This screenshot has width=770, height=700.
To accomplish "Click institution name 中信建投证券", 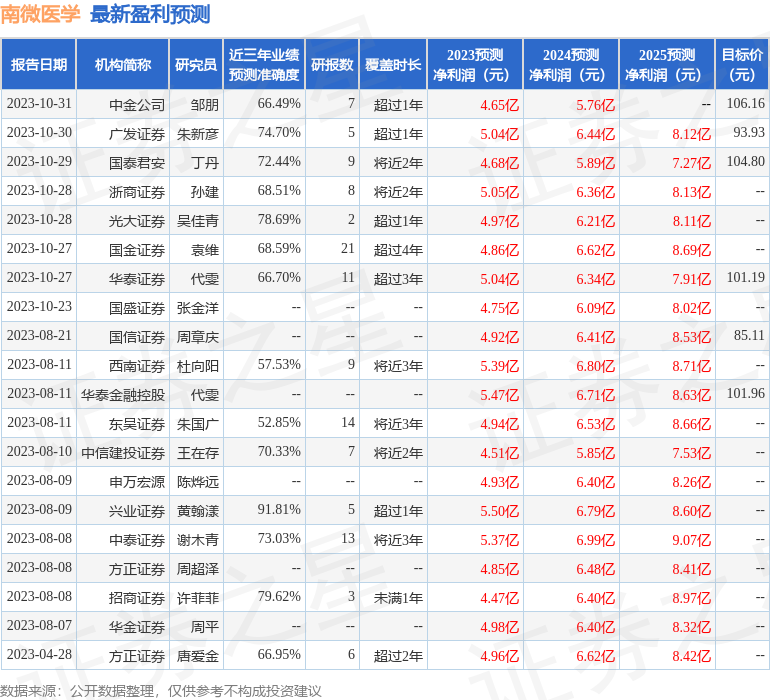I will point(123,452).
